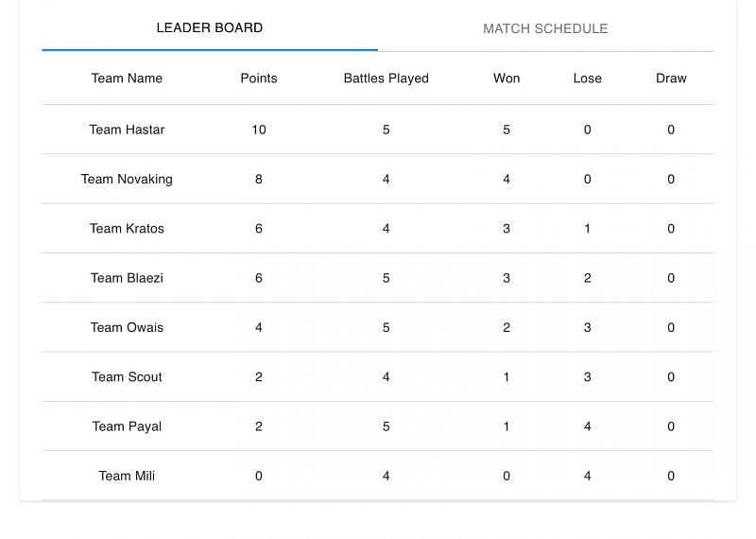Click the Battles Played column header
This screenshot has height=539, width=756.
(386, 78)
